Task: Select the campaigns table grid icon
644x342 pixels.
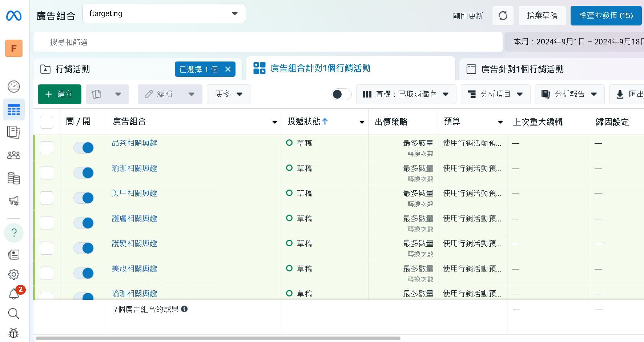Action: tap(14, 110)
